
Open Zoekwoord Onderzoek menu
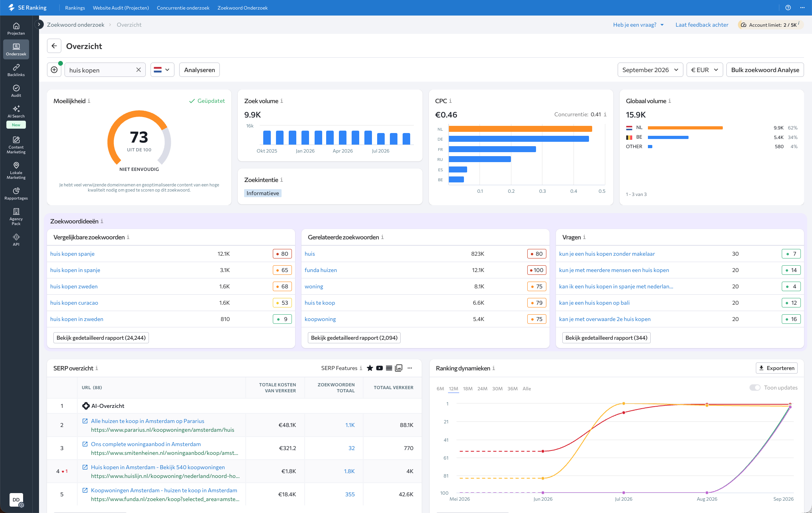tap(243, 8)
